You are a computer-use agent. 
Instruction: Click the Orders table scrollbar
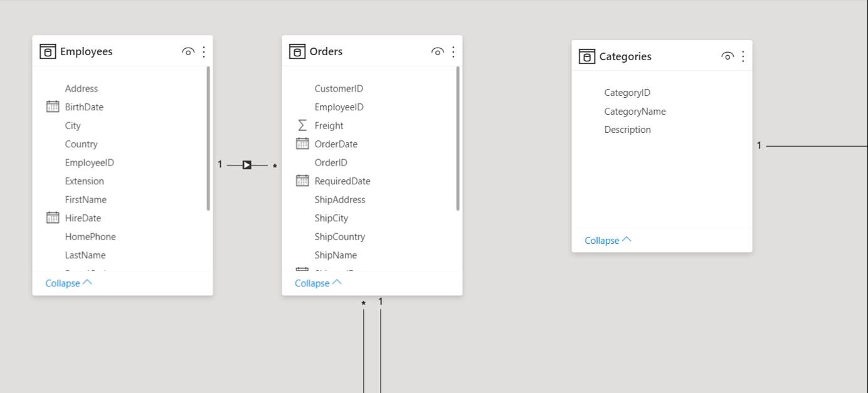(458, 139)
